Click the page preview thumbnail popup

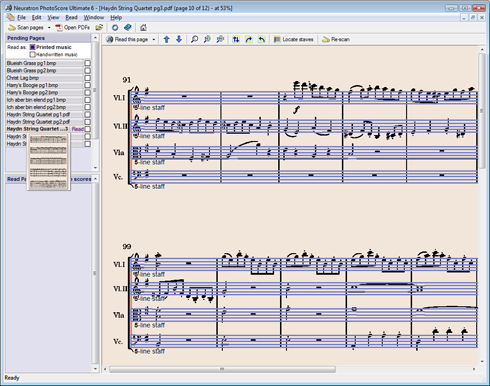tap(49, 162)
